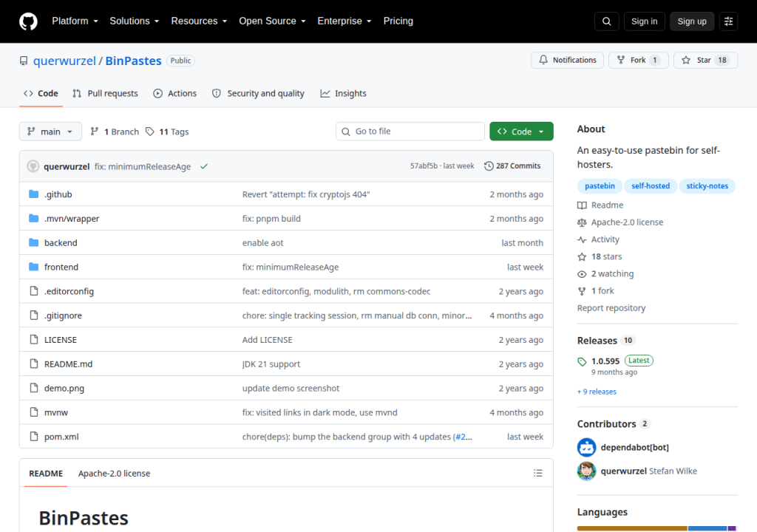Click the frontend folder icon
757x532 pixels.
click(34, 267)
